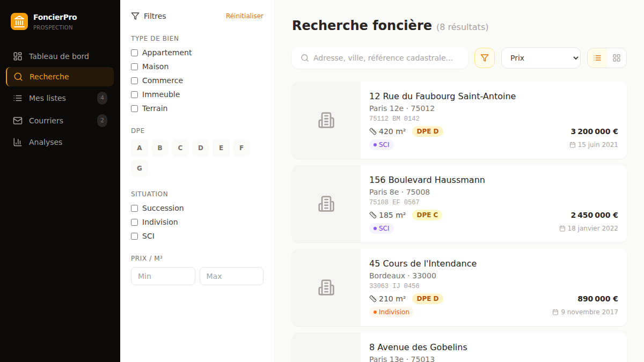644x362 pixels.
Task: Click DPE D badge on Cours de l'Intendance
Action: pos(428,299)
